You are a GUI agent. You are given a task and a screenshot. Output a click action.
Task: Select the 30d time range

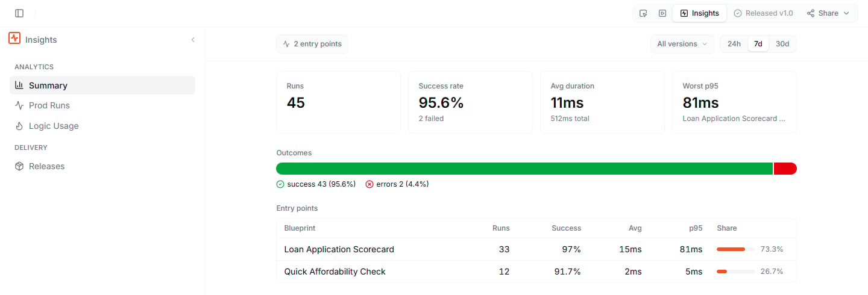point(782,44)
